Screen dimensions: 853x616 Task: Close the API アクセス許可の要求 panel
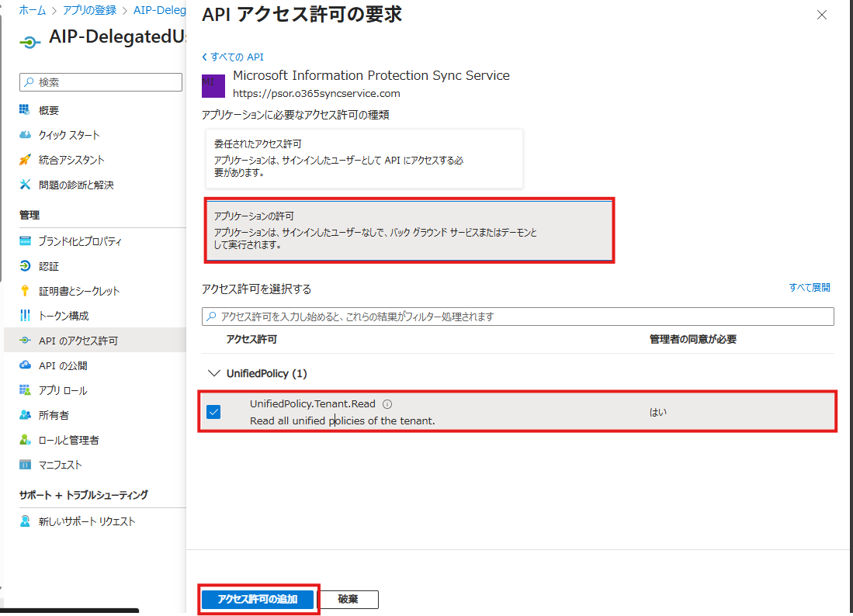[x=821, y=15]
